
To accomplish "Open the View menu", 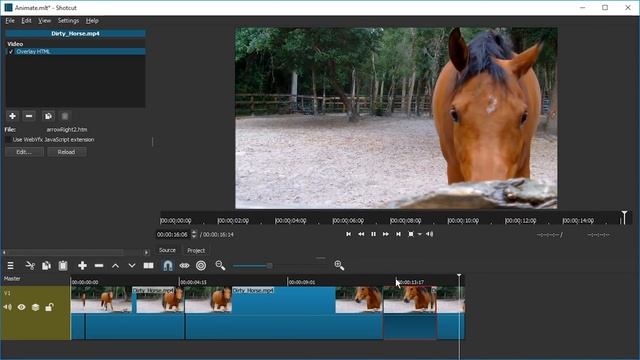I will point(44,20).
